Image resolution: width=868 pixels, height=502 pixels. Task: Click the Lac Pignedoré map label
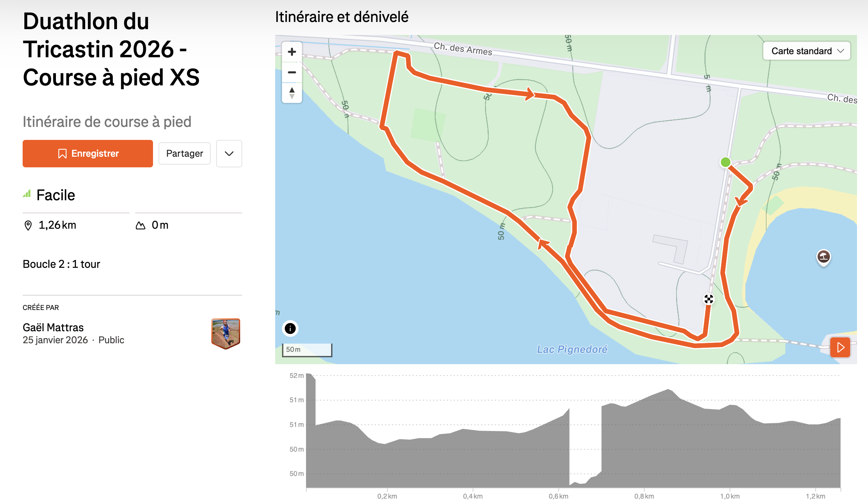point(572,349)
